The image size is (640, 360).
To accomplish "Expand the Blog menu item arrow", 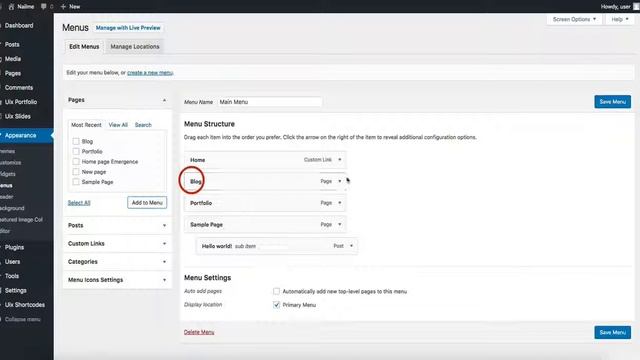I will tap(340, 181).
